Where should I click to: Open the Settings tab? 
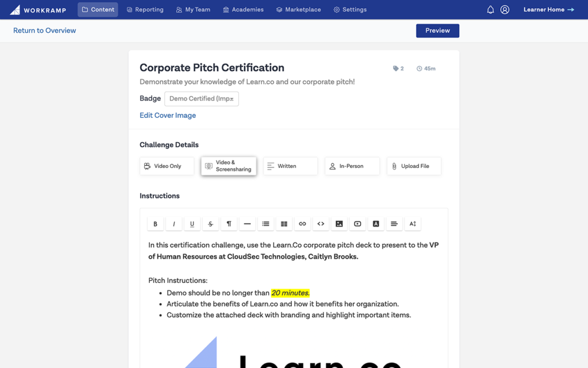click(350, 10)
